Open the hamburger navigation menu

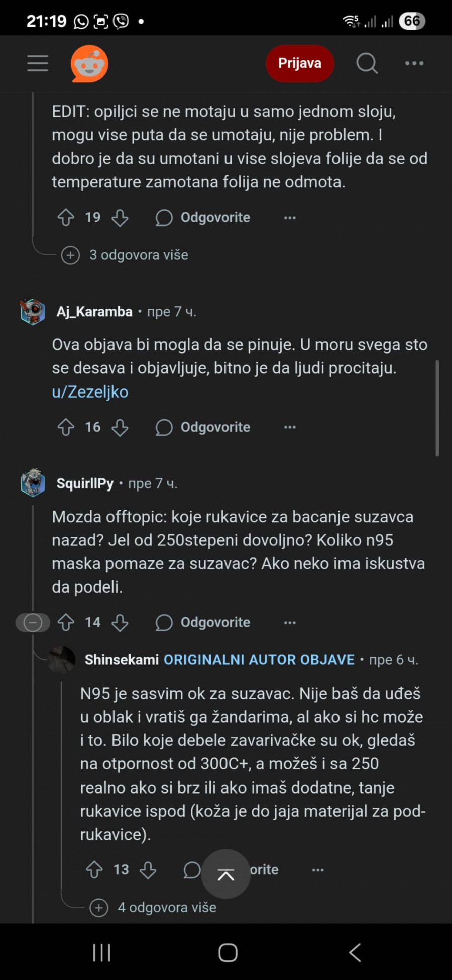pos(38,64)
